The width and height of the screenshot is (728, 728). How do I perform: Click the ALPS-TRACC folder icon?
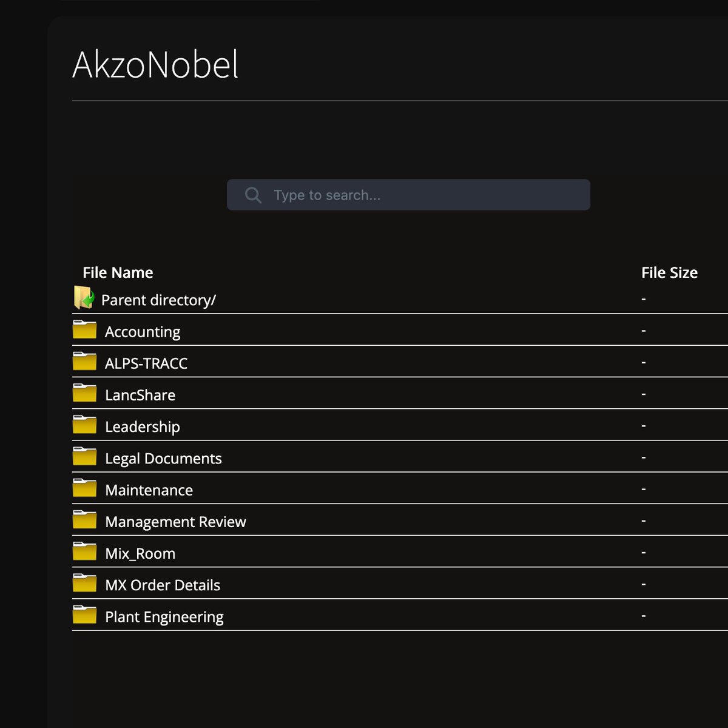84,361
